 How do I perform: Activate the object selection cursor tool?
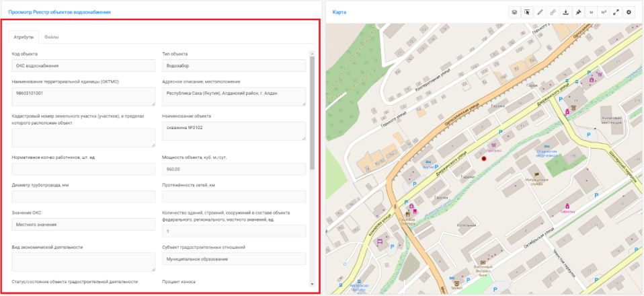click(x=527, y=12)
